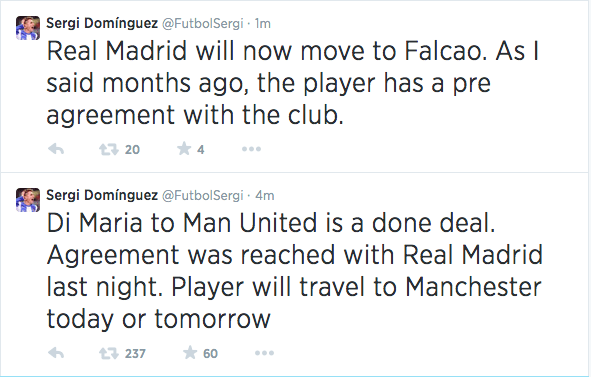Image resolution: width=591 pixels, height=377 pixels.
Task: Open @FutbolSergi handle in first tweet
Action: click(203, 23)
